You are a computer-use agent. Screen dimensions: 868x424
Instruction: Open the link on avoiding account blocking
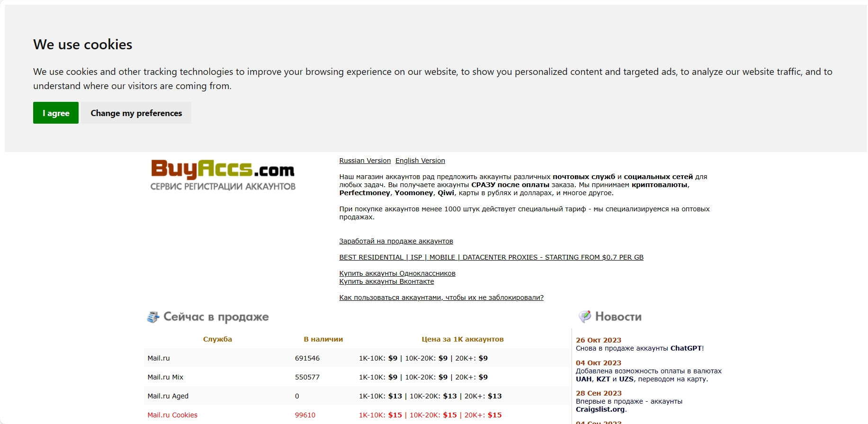[441, 298]
